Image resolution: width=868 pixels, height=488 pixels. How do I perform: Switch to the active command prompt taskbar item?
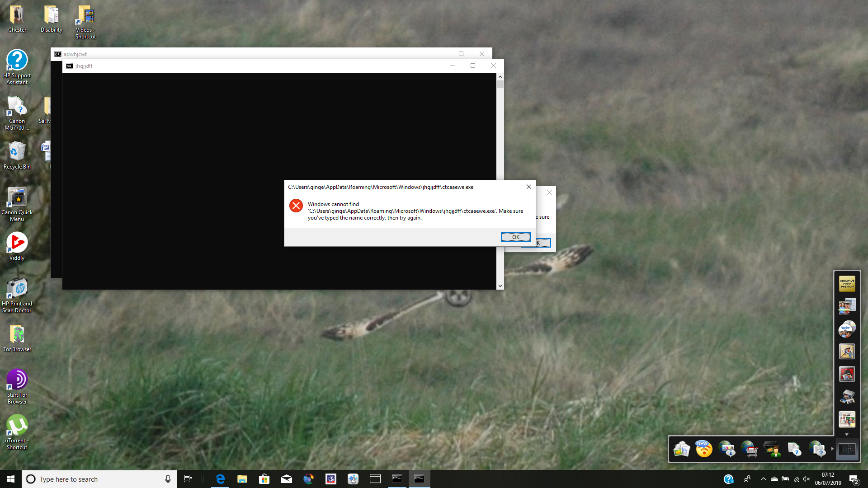pos(419,479)
